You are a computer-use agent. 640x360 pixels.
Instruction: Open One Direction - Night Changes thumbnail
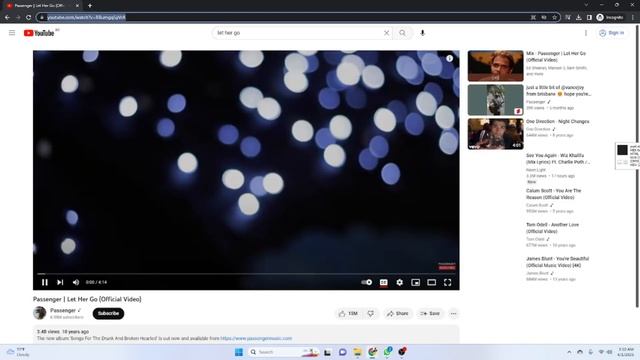[x=496, y=134]
